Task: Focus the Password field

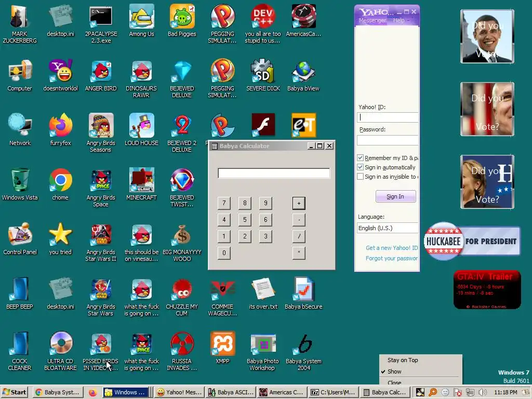Action: click(x=388, y=140)
